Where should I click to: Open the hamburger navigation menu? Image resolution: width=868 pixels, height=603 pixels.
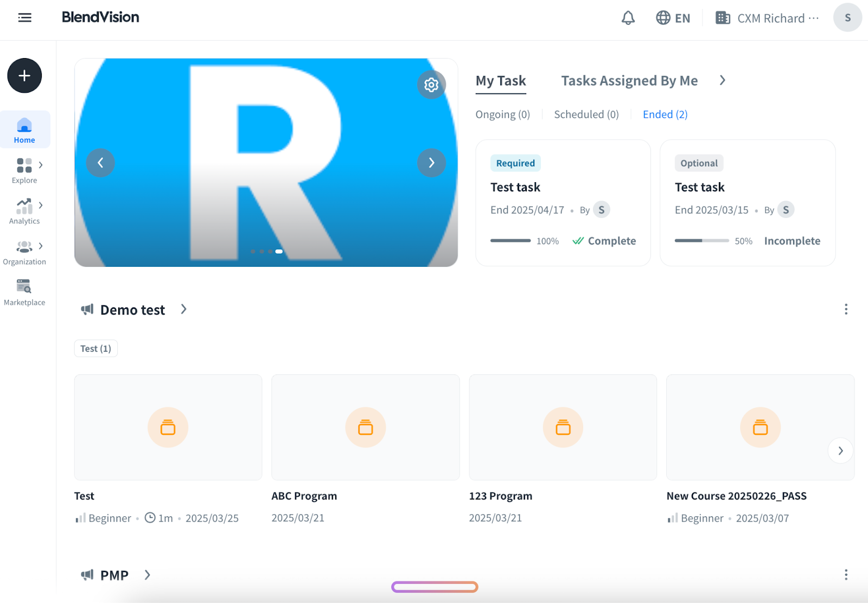25,18
